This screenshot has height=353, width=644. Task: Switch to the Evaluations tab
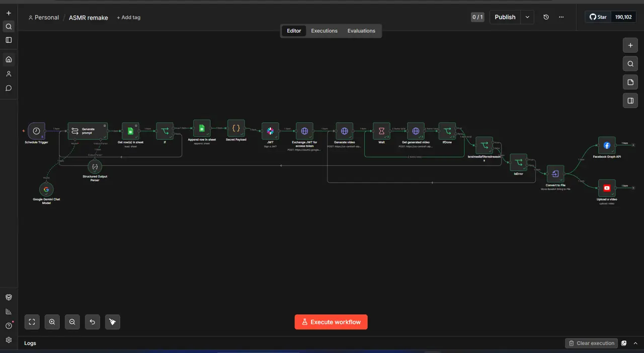(361, 31)
